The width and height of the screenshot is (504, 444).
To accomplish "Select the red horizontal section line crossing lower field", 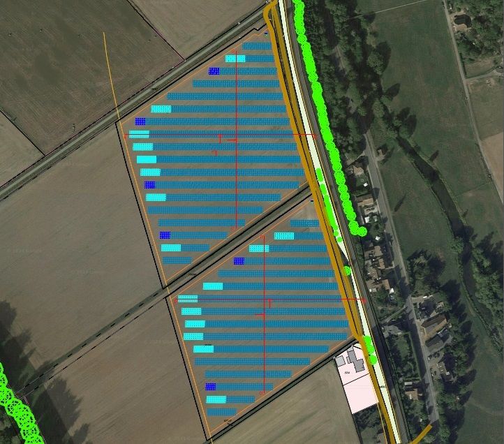I will [x=270, y=300].
